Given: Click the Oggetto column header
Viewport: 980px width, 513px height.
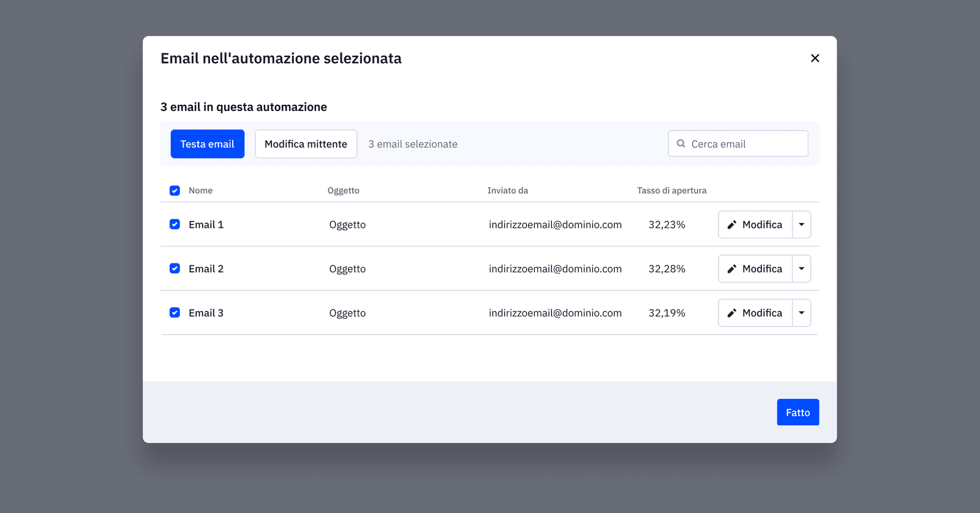Looking at the screenshot, I should point(343,191).
